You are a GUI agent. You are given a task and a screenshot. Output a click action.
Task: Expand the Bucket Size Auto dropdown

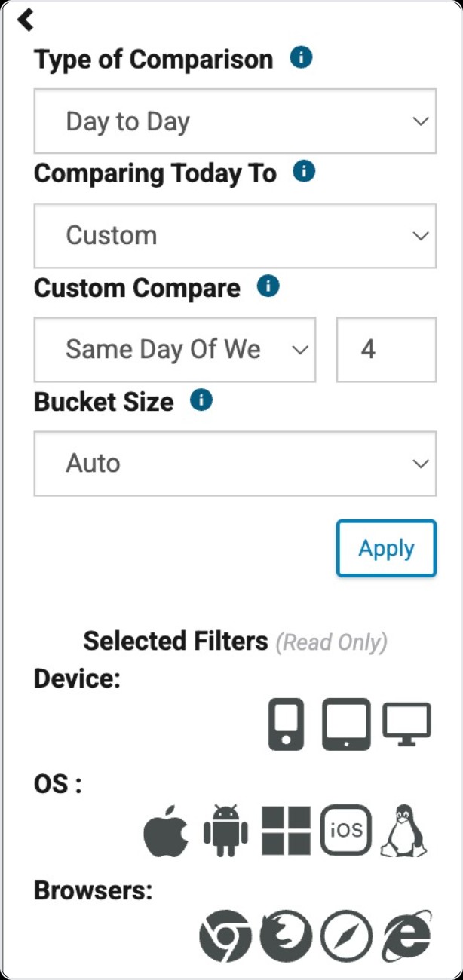[235, 464]
